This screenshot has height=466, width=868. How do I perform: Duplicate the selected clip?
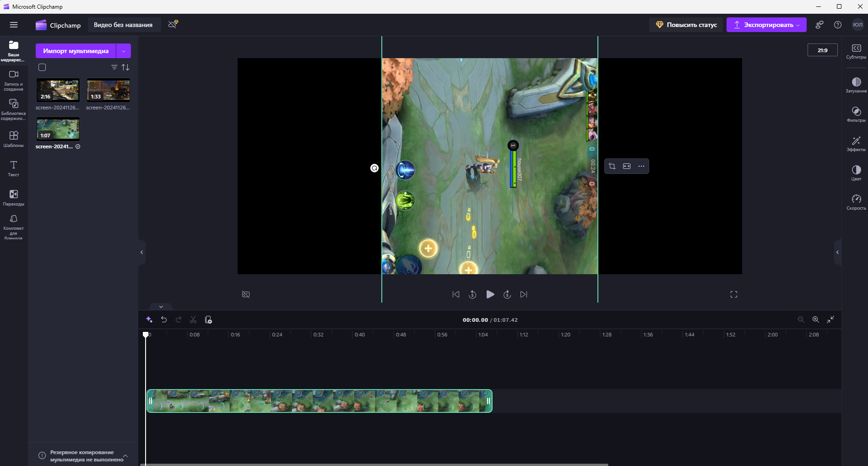tap(208, 320)
